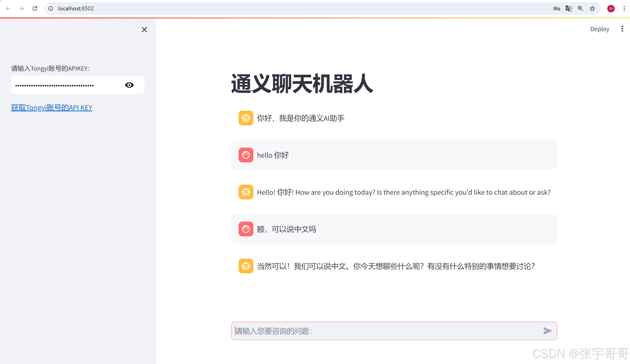Viewport: 630px width, 364px height.
Task: Click user avatar beside "hello 你好" message
Action: pyautogui.click(x=246, y=155)
